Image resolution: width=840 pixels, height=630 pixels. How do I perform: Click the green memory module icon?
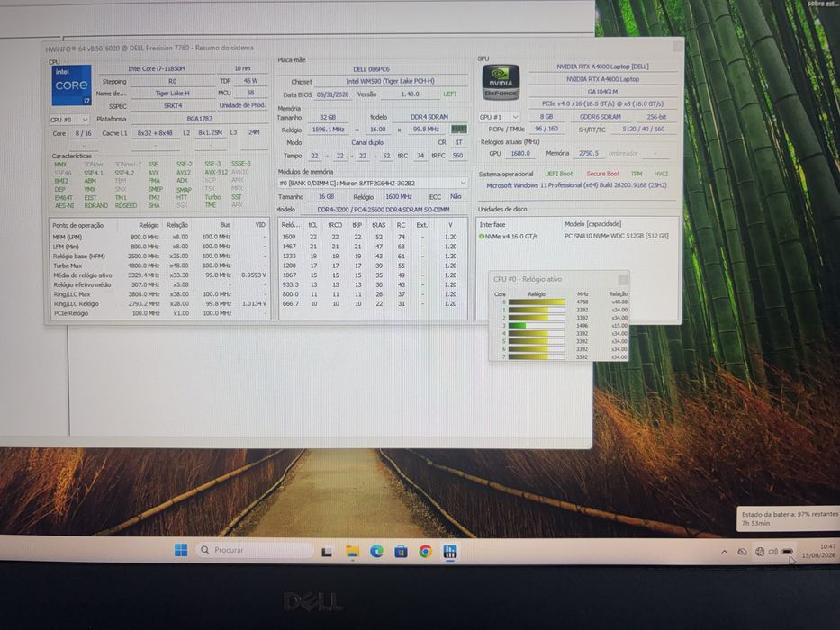[x=458, y=129]
